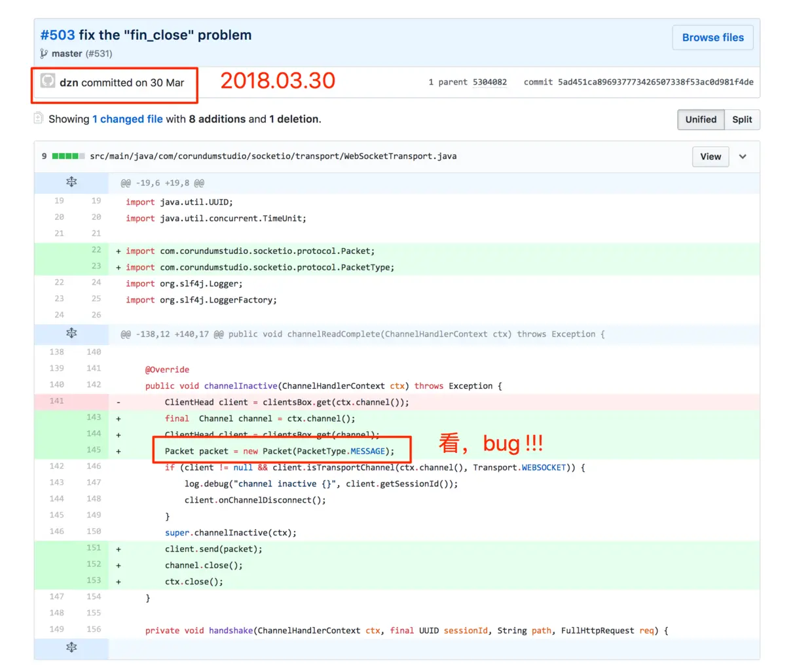The image size is (812, 669).
Task: View the WebSocketTransport.java file
Action: tap(710, 156)
